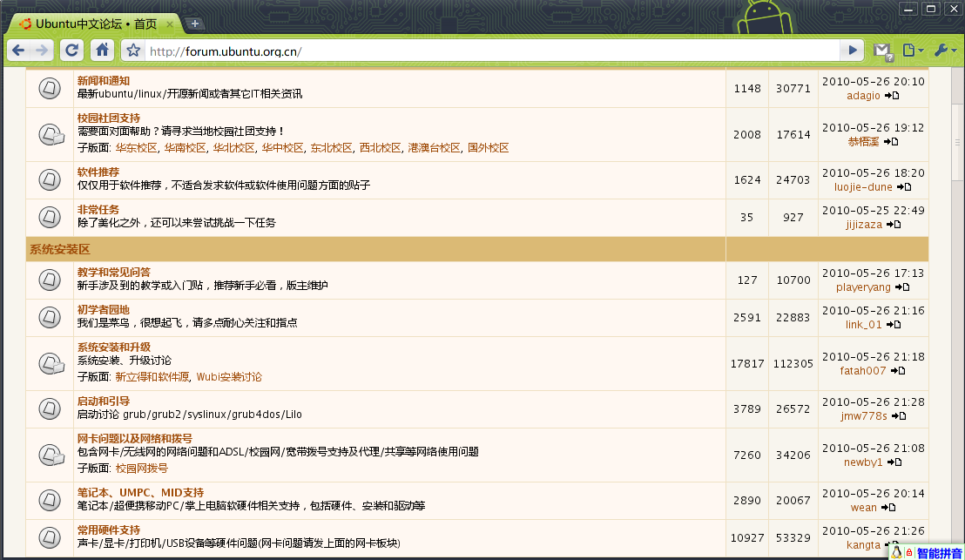Click the forum icon beside 系统安装和升级
Image resolution: width=965 pixels, height=560 pixels.
[51, 363]
